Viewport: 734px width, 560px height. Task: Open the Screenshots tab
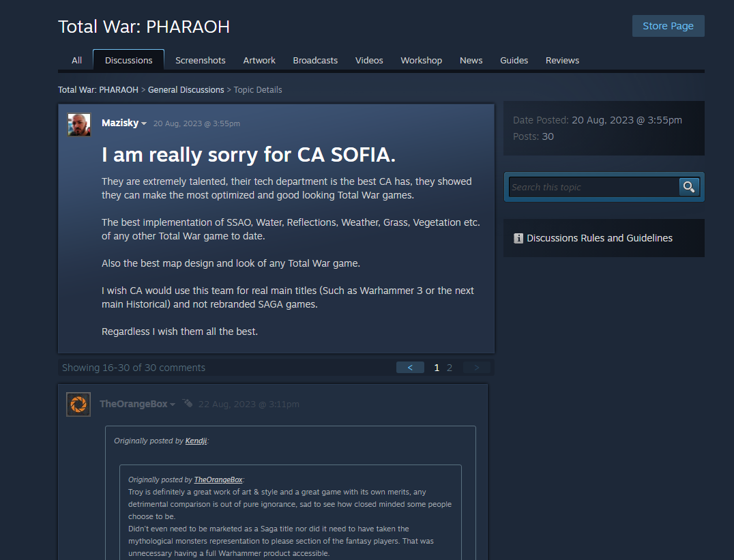coord(201,61)
